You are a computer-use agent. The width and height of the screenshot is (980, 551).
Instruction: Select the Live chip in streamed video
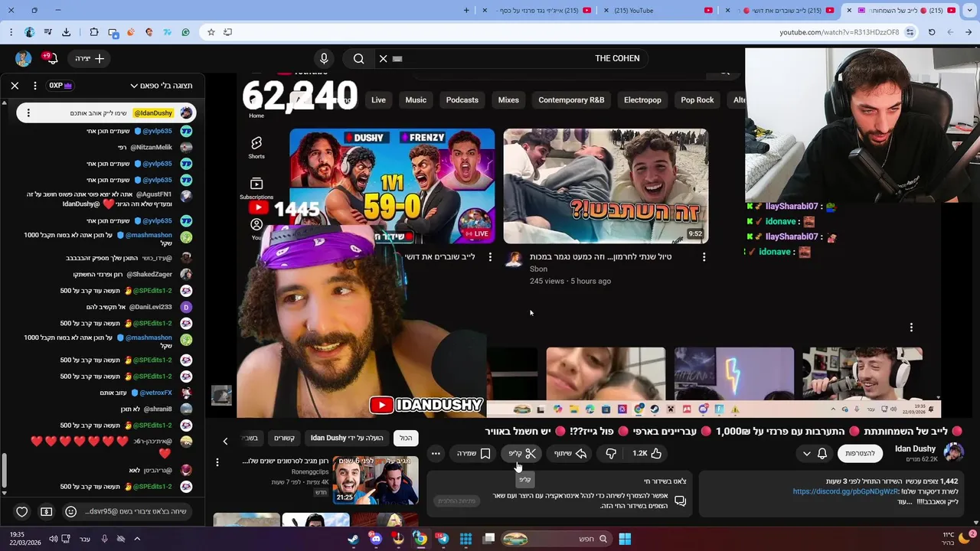(378, 100)
